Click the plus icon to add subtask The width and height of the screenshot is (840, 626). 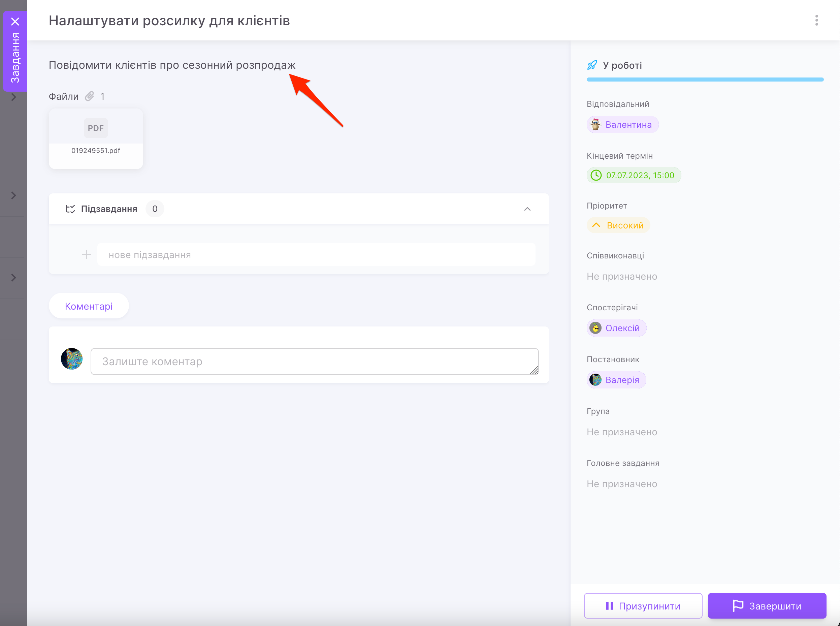pos(86,254)
